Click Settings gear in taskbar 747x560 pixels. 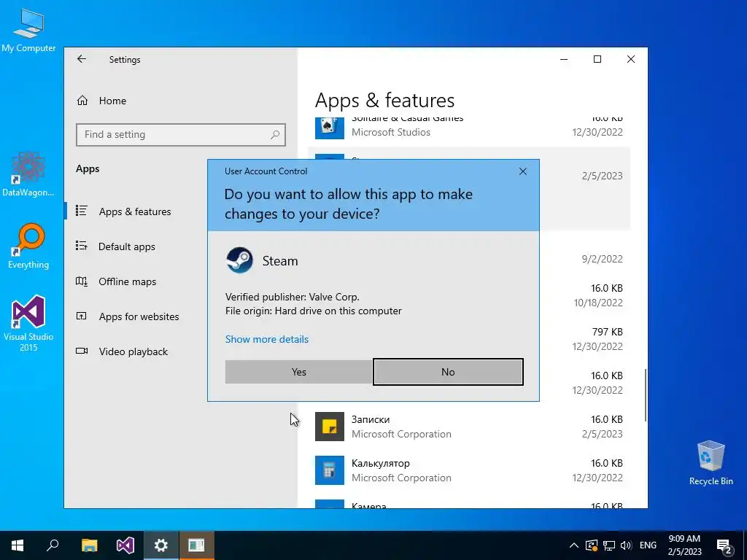(x=161, y=545)
